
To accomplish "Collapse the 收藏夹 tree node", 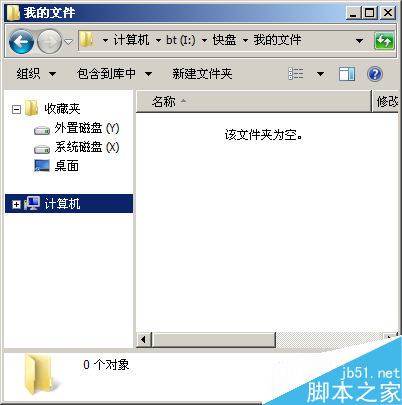I will point(16,109).
